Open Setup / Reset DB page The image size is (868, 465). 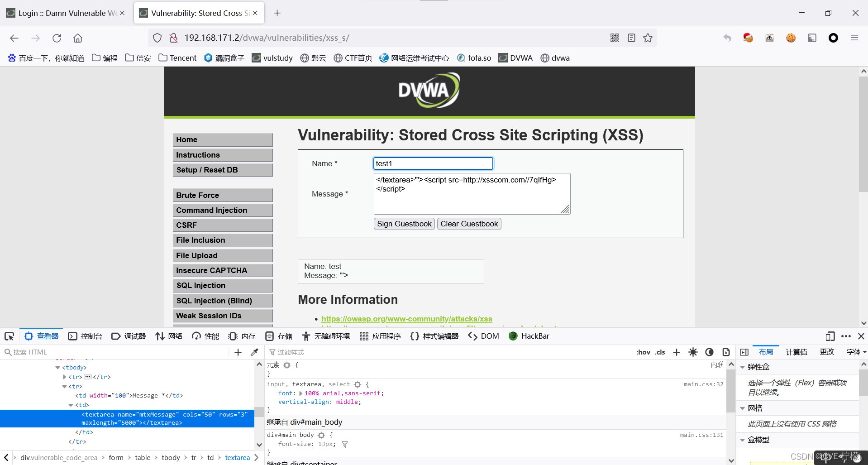point(223,170)
